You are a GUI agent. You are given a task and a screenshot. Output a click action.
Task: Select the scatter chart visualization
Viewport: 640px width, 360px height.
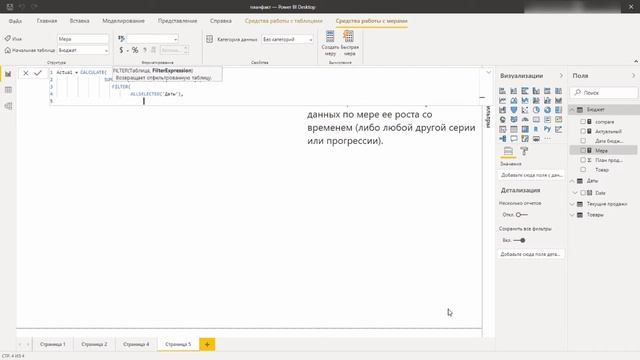click(525, 110)
